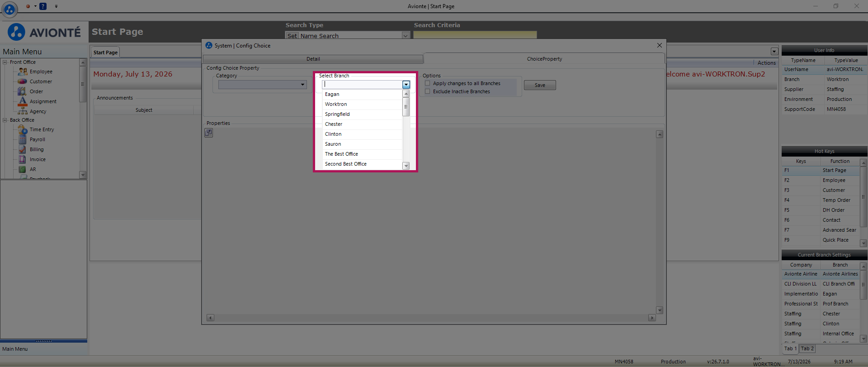
Task: Click the Search Criteria input field
Action: [x=475, y=35]
